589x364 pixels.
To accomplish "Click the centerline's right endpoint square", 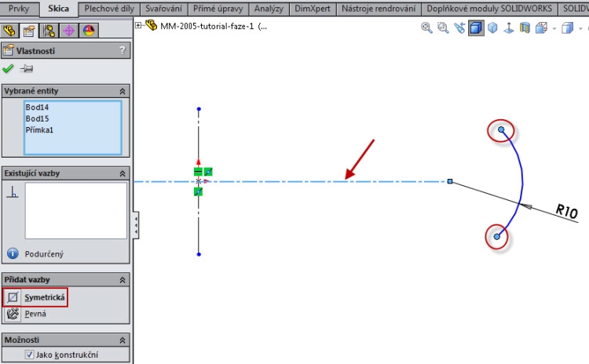I will [x=450, y=182].
